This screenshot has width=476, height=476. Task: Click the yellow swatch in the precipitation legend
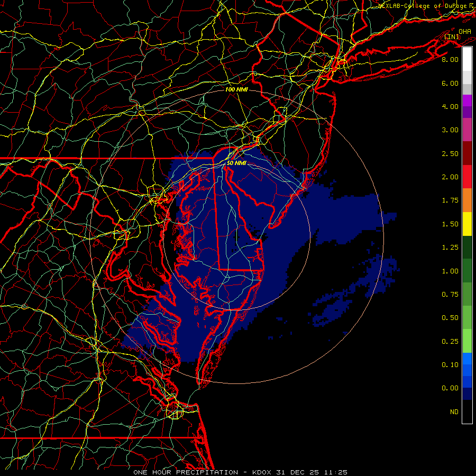(467, 224)
